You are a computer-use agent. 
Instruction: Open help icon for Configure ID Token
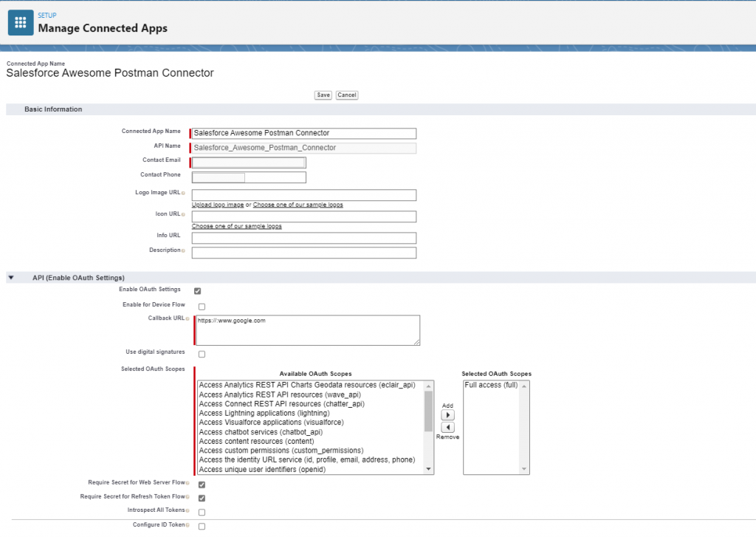188,525
